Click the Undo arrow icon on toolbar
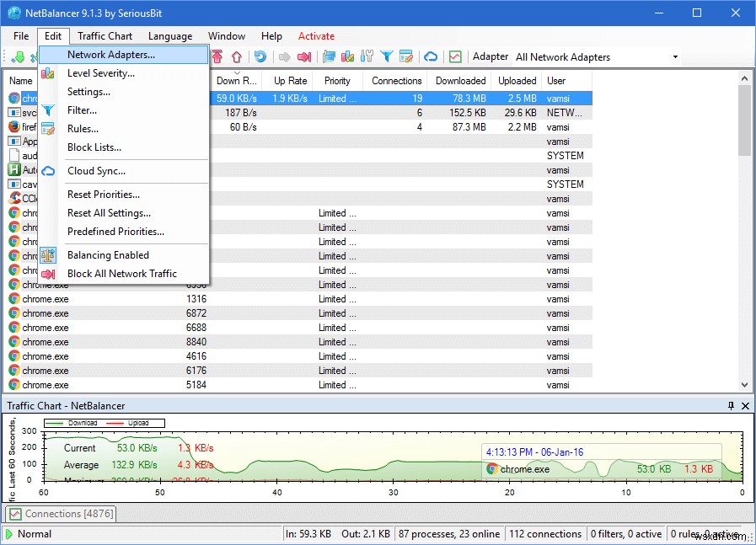The image size is (756, 545). (260, 56)
